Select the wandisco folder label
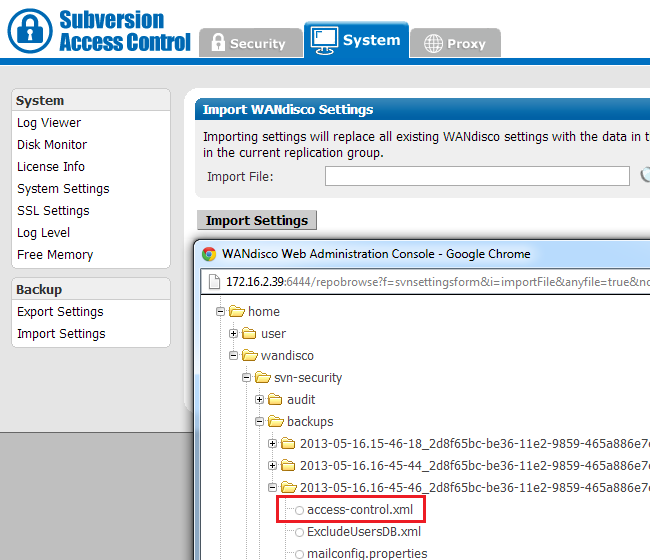Viewport: 650px width, 560px height. (x=287, y=355)
